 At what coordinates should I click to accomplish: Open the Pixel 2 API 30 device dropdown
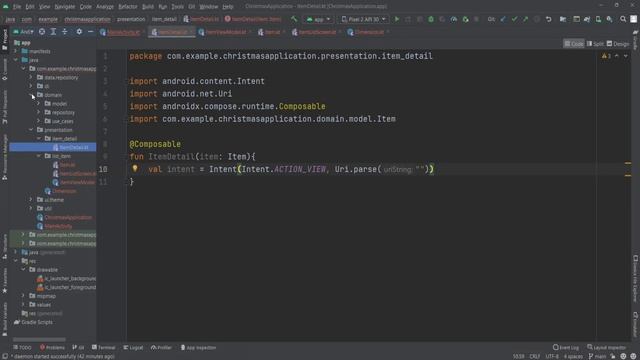[363, 19]
